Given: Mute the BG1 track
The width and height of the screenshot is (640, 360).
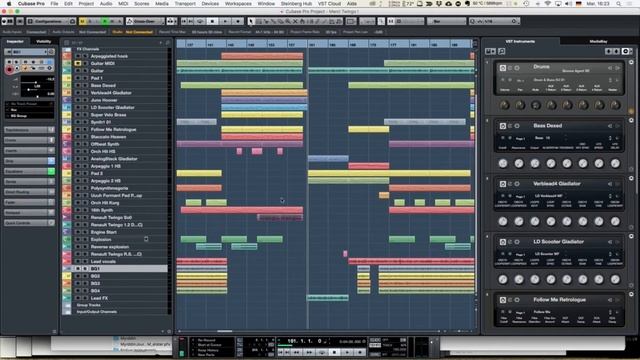Looking at the screenshot, I should click(x=78, y=269).
